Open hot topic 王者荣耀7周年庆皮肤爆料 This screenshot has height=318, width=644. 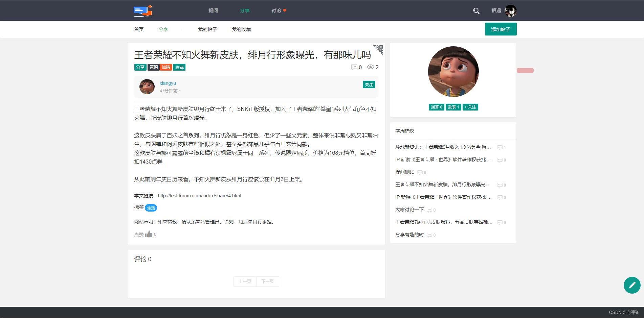coord(444,222)
